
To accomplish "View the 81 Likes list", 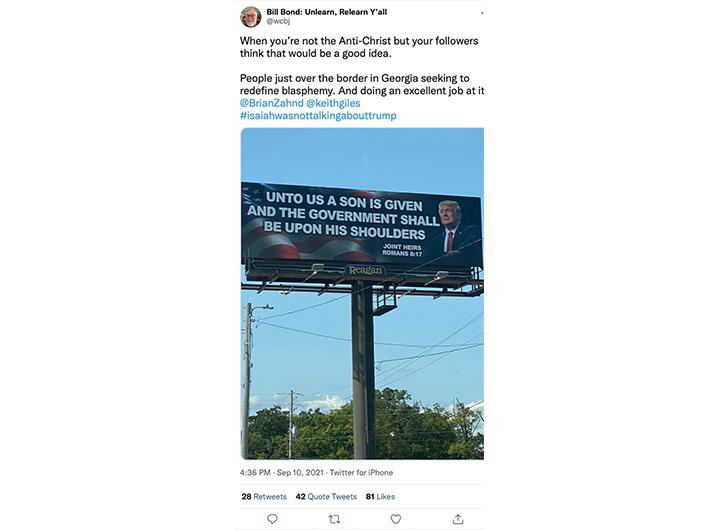I will [380, 496].
